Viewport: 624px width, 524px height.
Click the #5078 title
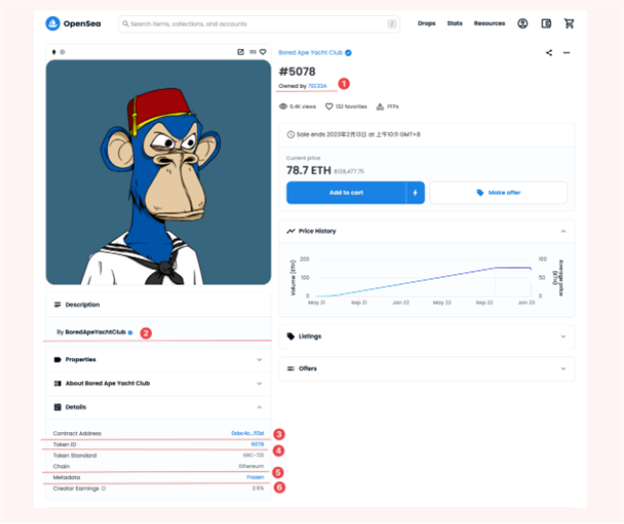297,71
